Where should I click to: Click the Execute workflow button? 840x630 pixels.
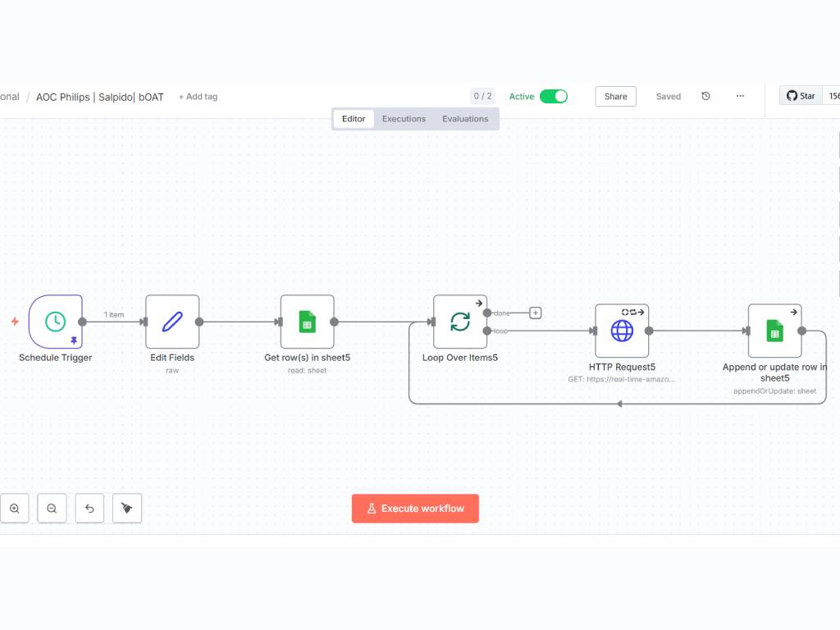pos(415,509)
